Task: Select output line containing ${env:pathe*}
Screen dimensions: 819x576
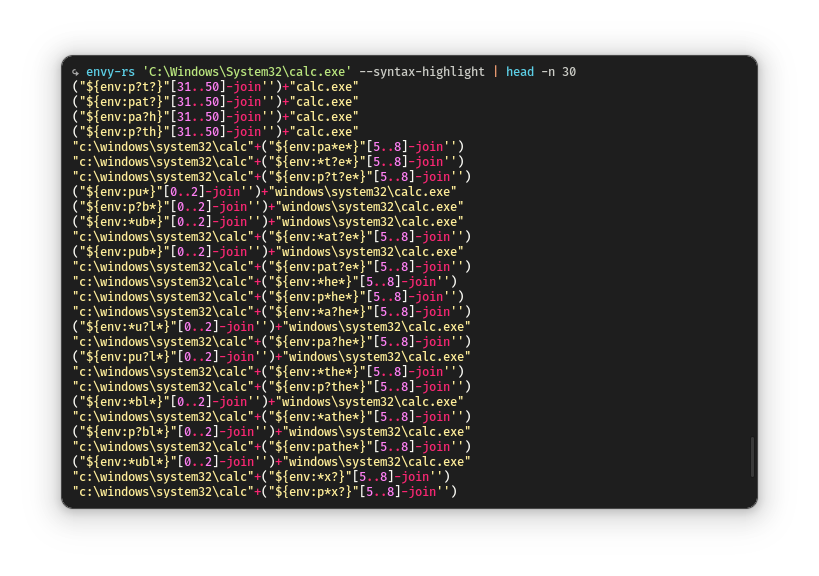Action: (x=272, y=447)
